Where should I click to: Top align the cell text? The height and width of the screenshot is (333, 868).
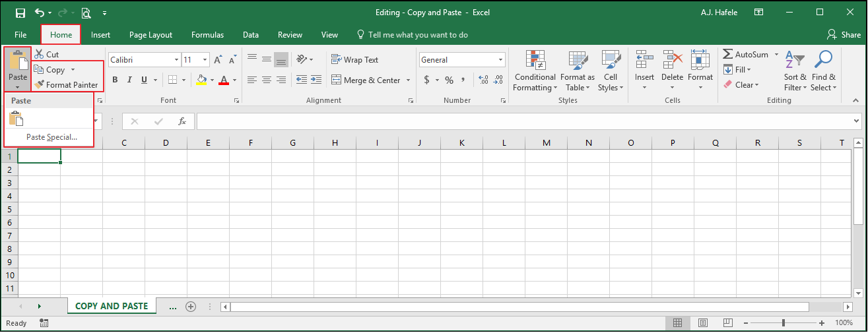click(x=252, y=59)
